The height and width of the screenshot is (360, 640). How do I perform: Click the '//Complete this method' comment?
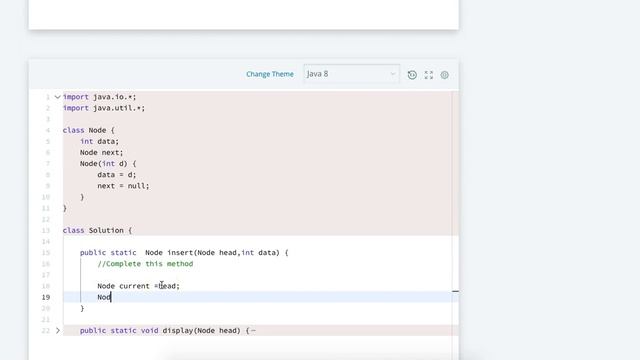click(145, 264)
